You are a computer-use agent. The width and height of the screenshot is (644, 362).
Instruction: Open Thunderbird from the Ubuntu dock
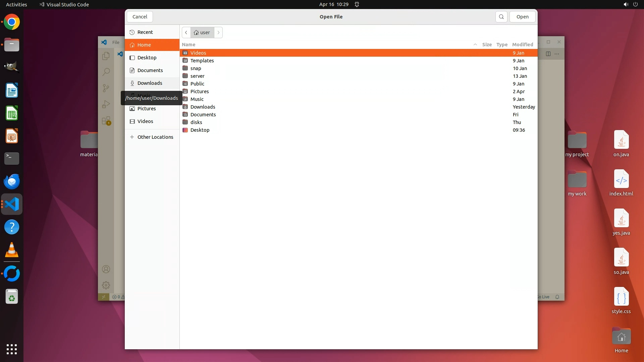(x=12, y=181)
